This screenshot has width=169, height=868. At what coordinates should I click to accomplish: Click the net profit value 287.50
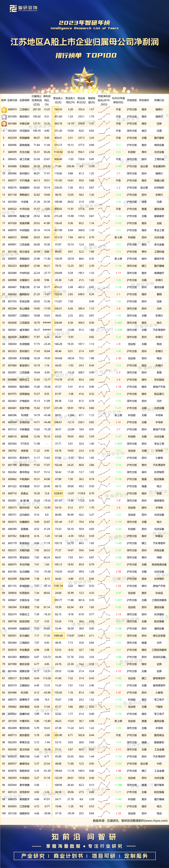pyautogui.click(x=37, y=110)
